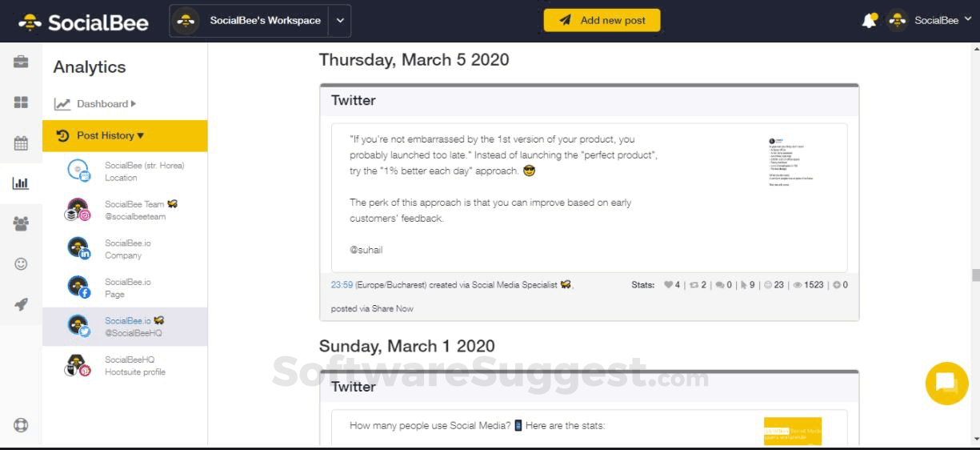The image size is (980, 450).
Task: Open the people audience icon in left rail
Action: click(x=21, y=224)
